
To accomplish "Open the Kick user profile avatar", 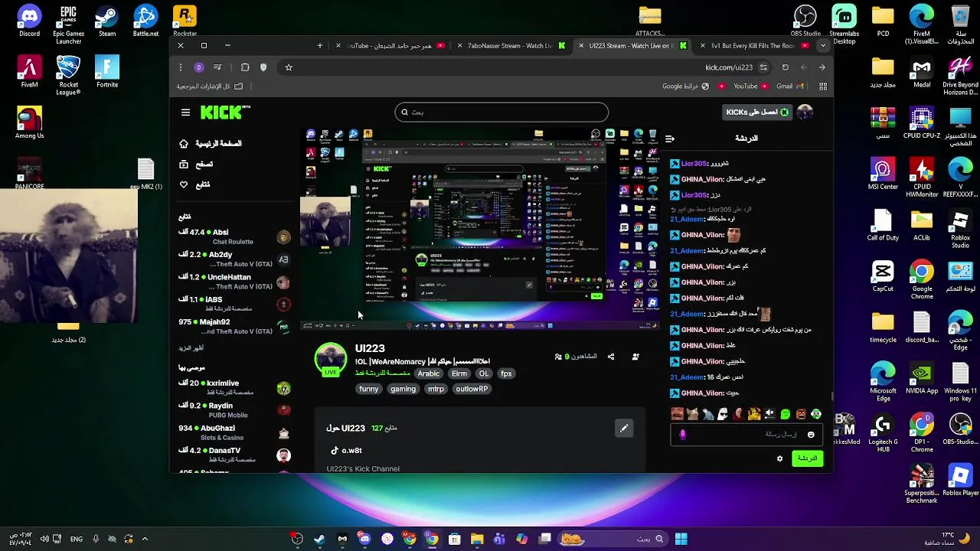I will pyautogui.click(x=805, y=112).
